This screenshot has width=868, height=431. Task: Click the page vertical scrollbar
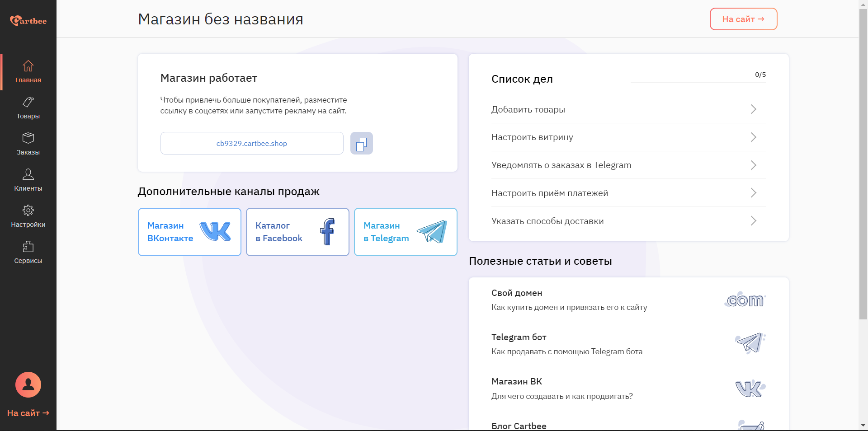click(863, 164)
